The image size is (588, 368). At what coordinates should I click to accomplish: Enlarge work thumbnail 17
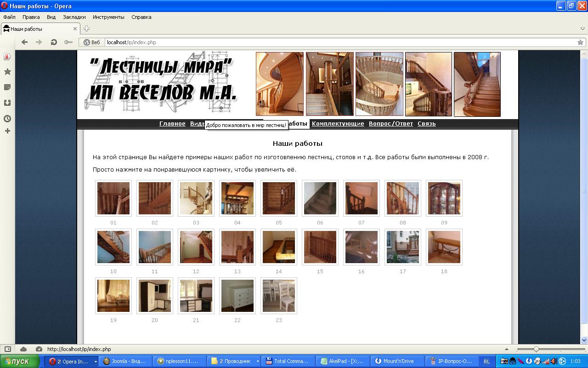click(x=403, y=247)
